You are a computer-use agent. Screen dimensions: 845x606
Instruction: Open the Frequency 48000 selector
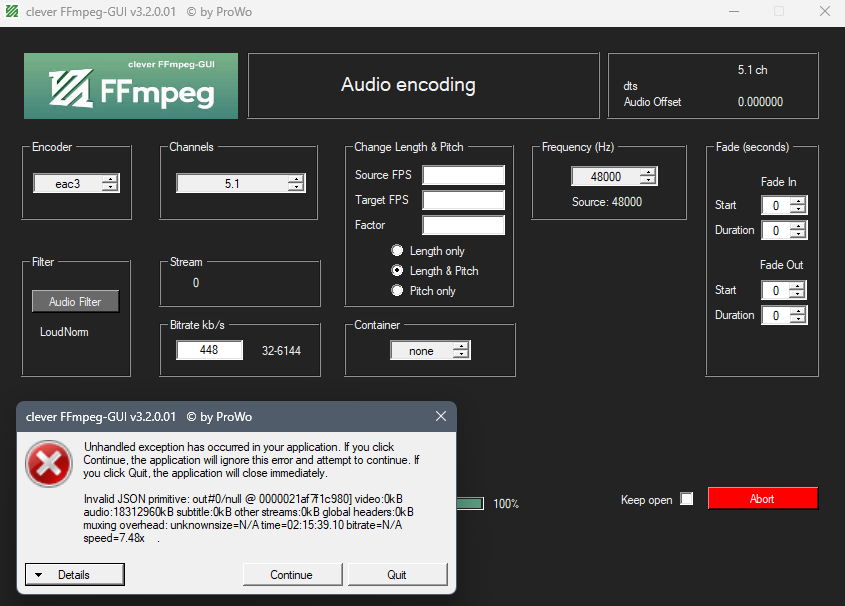[x=614, y=176]
